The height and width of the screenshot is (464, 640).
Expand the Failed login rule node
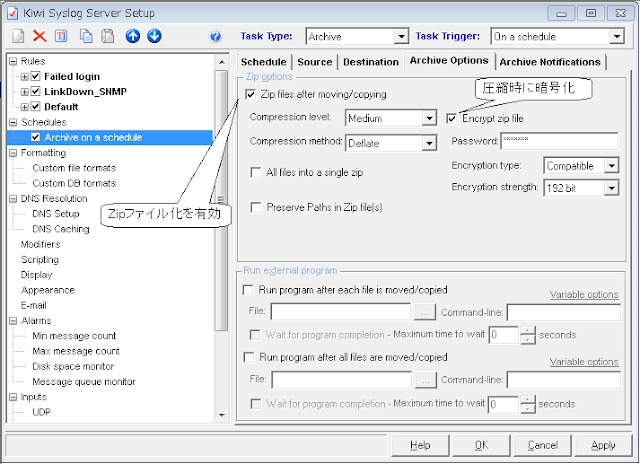(x=24, y=77)
